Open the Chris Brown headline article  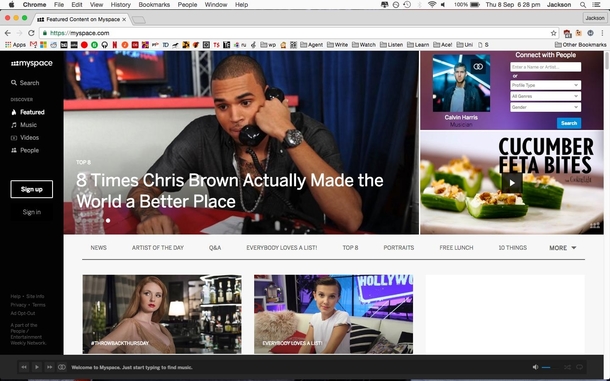[x=230, y=191]
